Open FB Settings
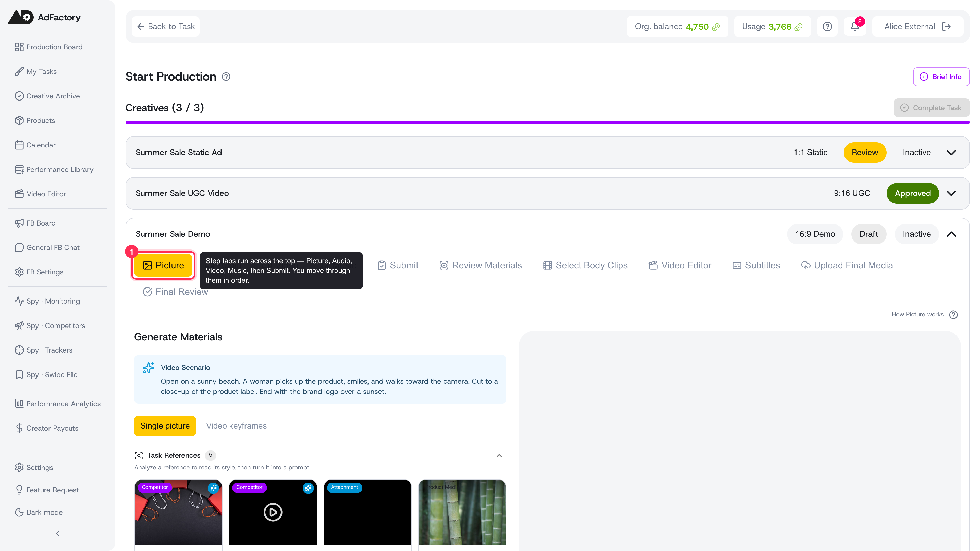 click(39, 272)
